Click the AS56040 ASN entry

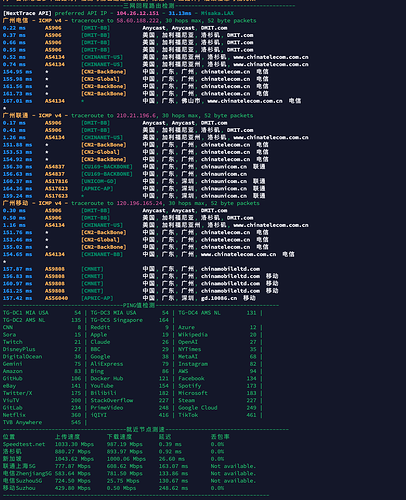[x=56, y=298]
